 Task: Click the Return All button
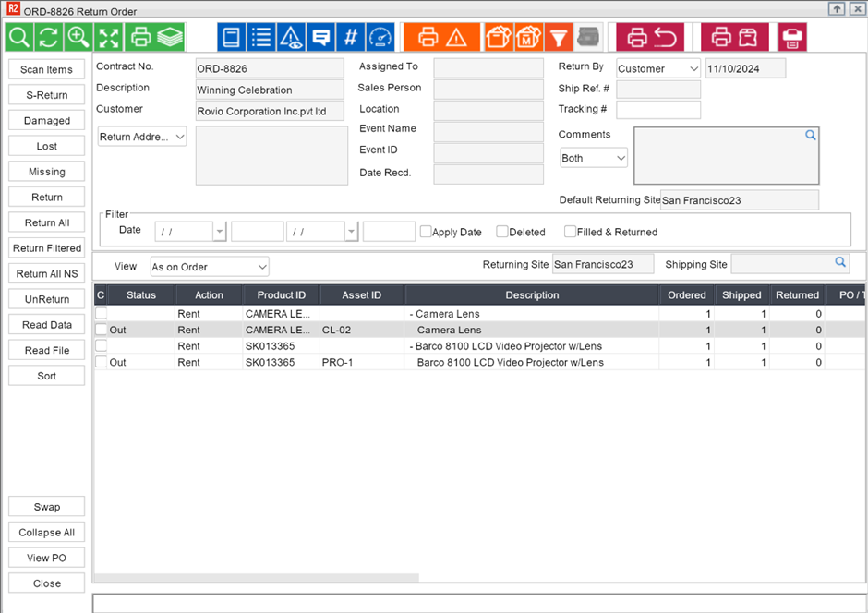[47, 222]
